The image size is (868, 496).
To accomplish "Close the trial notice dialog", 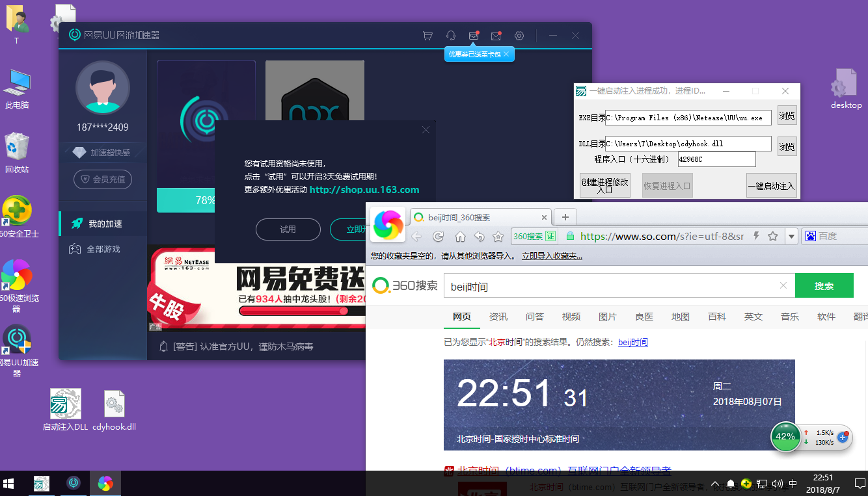I will click(x=426, y=130).
